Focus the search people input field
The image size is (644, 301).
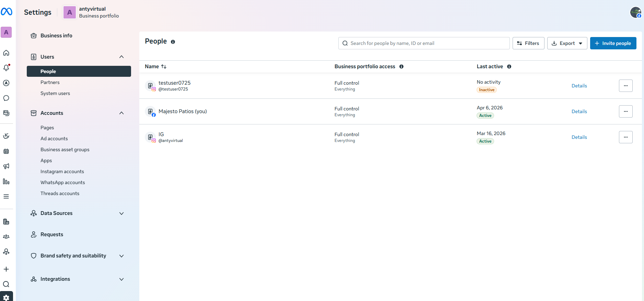(424, 43)
